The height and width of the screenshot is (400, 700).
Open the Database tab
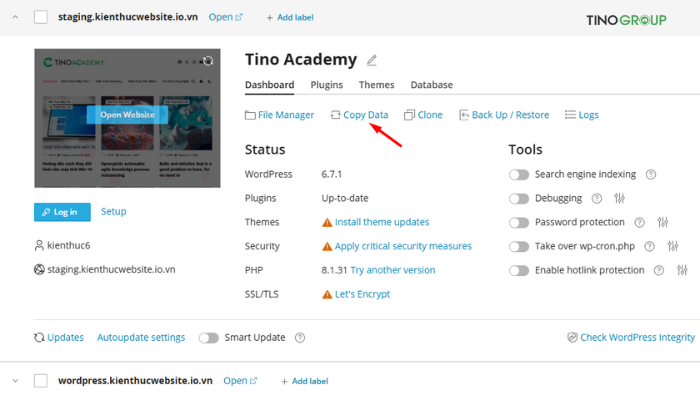[432, 85]
